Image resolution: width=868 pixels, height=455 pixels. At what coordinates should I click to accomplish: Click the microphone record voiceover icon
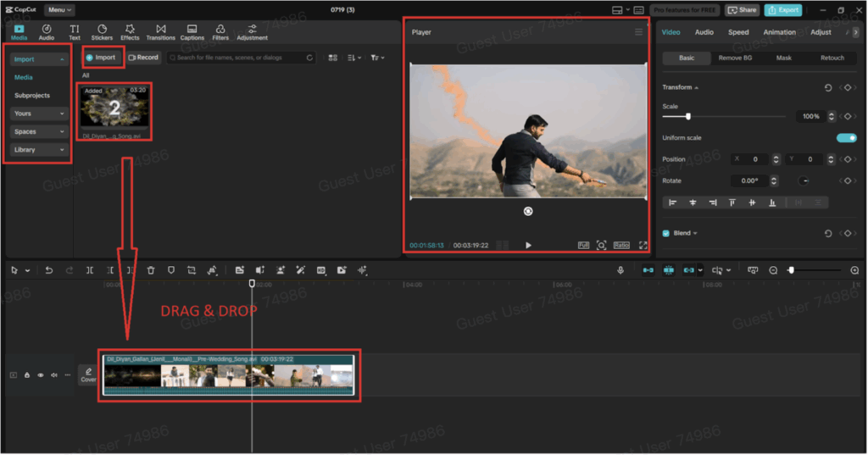point(620,270)
